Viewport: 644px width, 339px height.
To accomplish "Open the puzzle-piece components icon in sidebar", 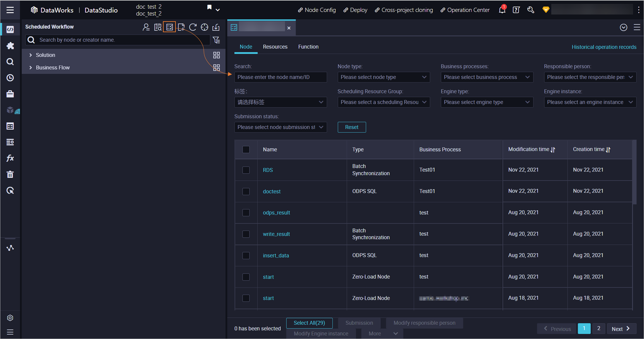I will [10, 45].
